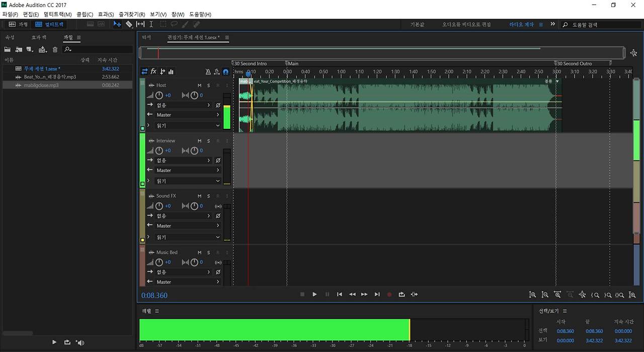Open Host track Master output dropdown
The width and height of the screenshot is (644, 352).
pos(187,115)
